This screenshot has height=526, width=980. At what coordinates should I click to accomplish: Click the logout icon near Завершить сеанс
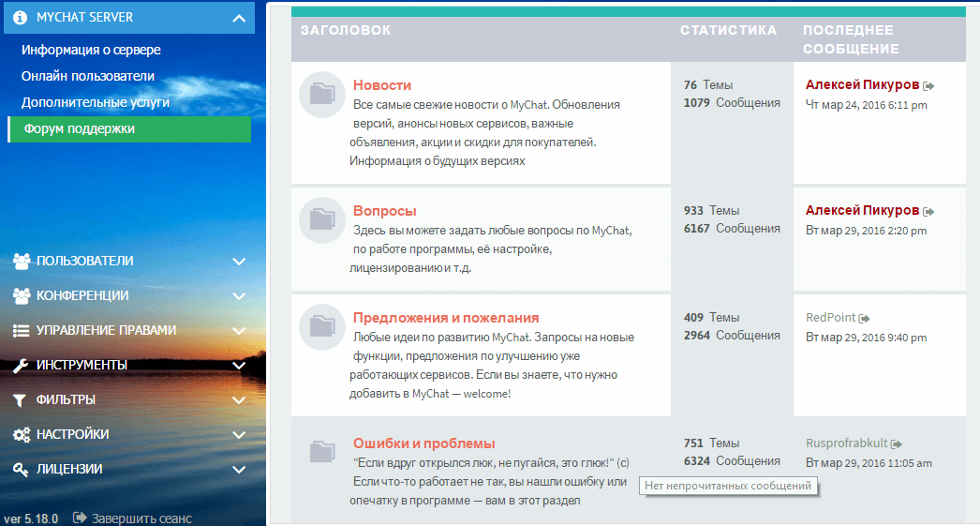pos(80,518)
